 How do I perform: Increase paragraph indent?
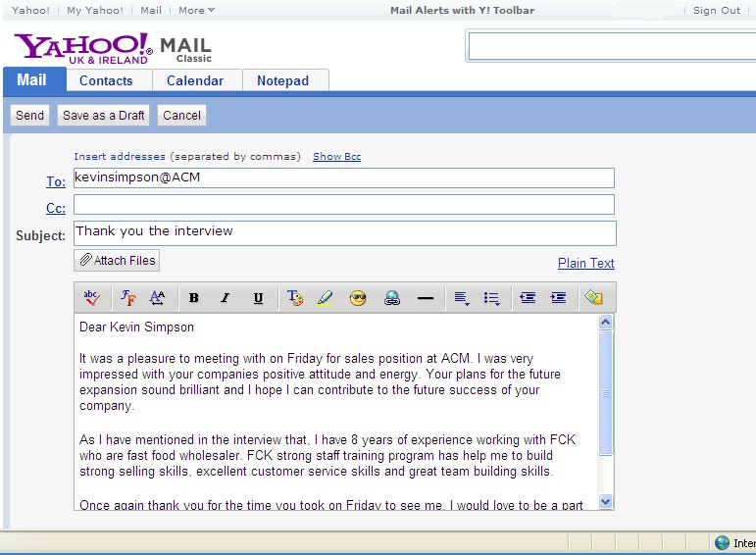point(558,298)
